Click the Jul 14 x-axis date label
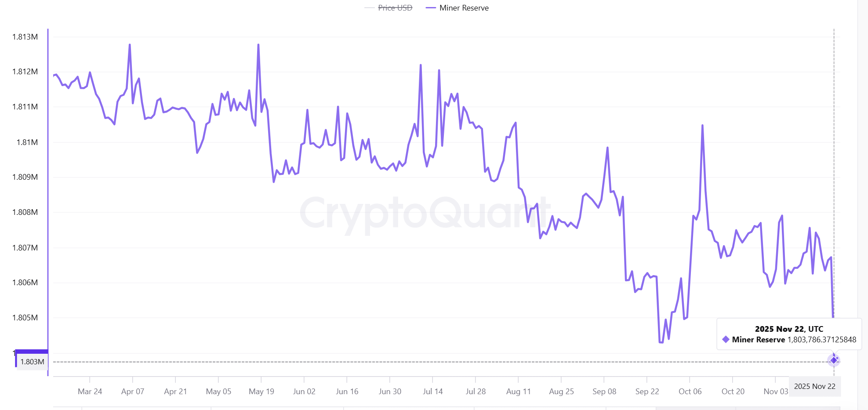The height and width of the screenshot is (410, 868). tap(432, 391)
